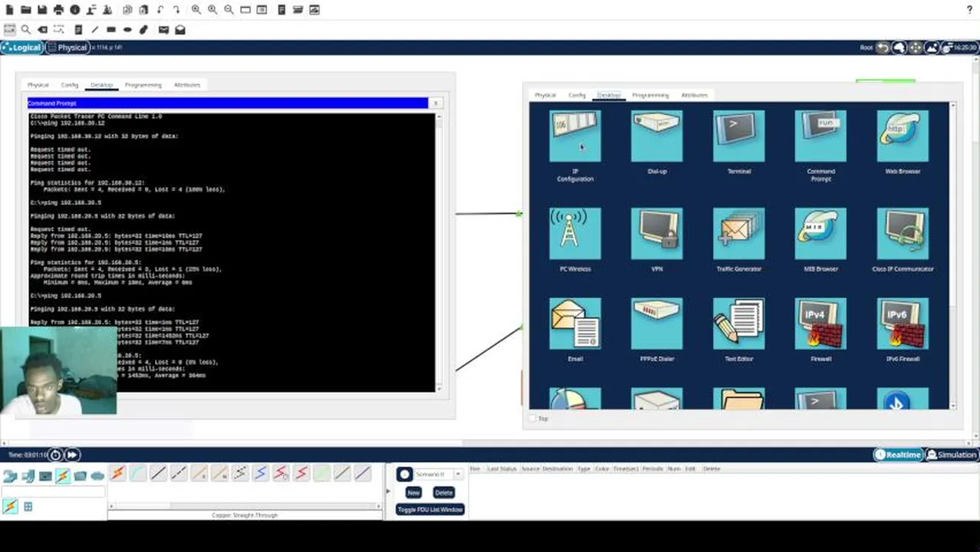Switch to Realtime mode

[x=899, y=455]
